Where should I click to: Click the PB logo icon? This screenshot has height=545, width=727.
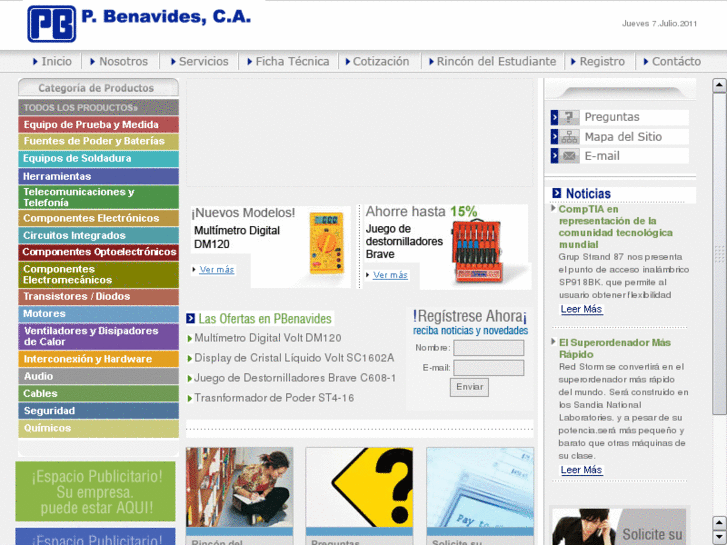(x=51, y=24)
